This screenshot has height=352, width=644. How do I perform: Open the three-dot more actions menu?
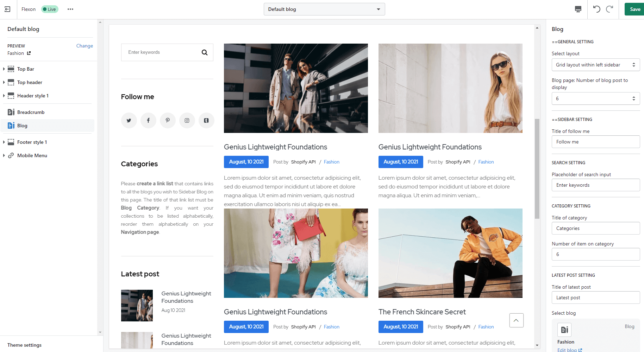[x=70, y=9]
